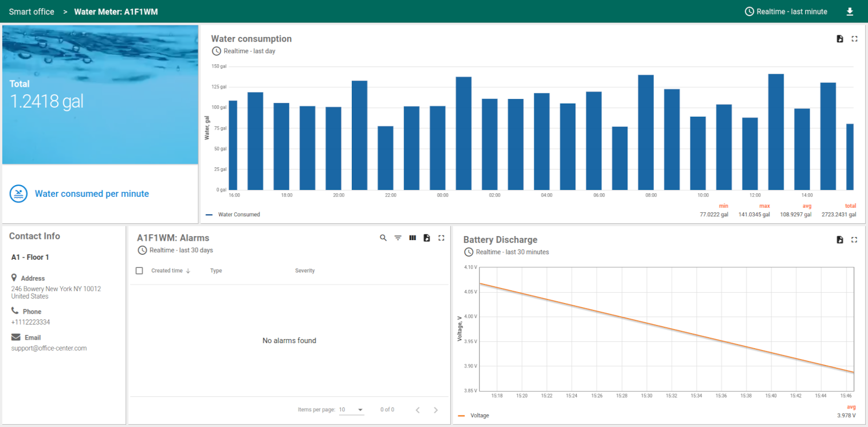Open Water consumed per minute details

93,193
